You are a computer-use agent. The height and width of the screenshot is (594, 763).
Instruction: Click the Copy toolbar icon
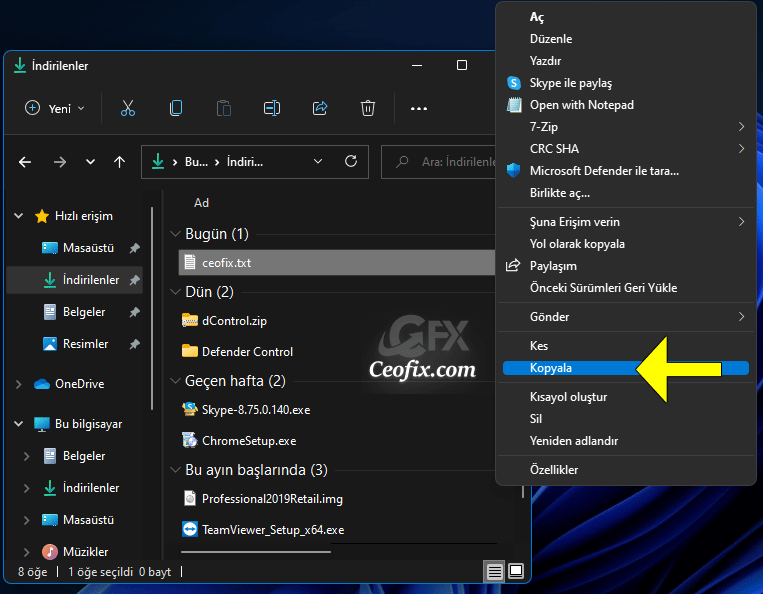(x=176, y=108)
